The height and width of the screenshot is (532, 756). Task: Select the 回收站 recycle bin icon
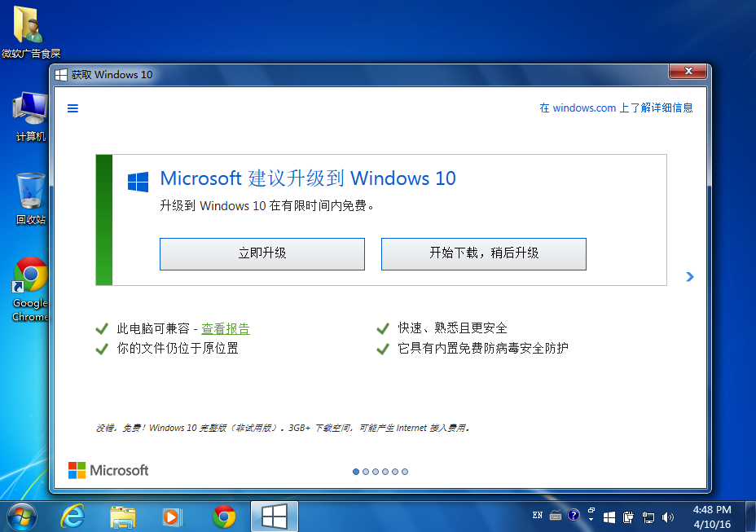pos(31,199)
